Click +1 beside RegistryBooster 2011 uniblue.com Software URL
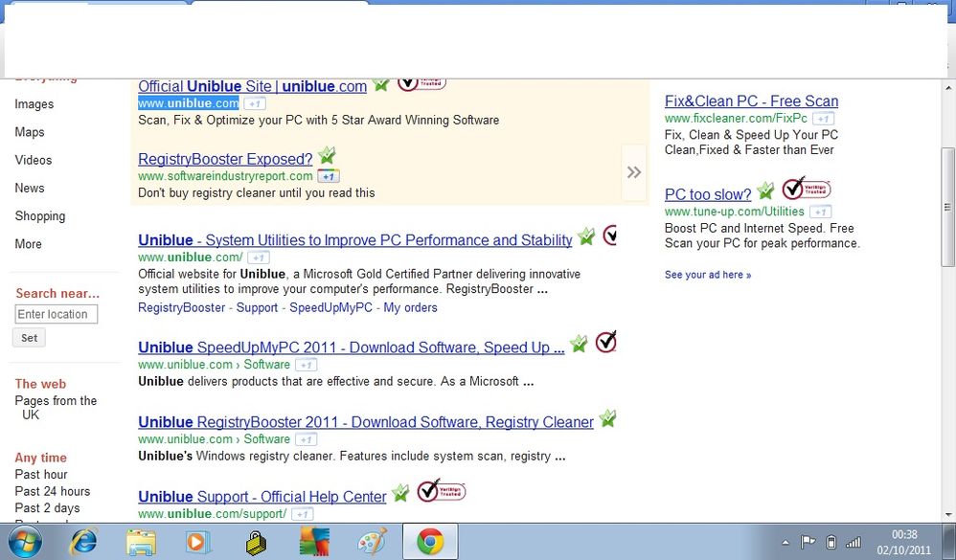This screenshot has width=956, height=560. pos(307,439)
